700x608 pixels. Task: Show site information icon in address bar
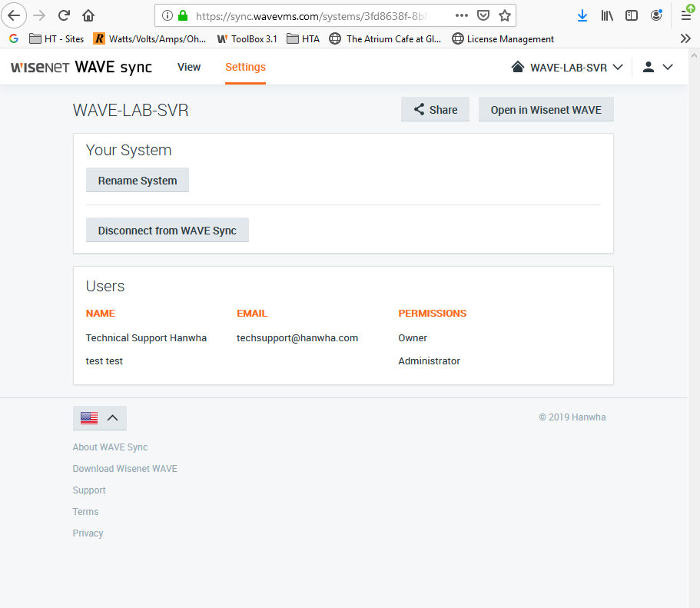(x=168, y=16)
